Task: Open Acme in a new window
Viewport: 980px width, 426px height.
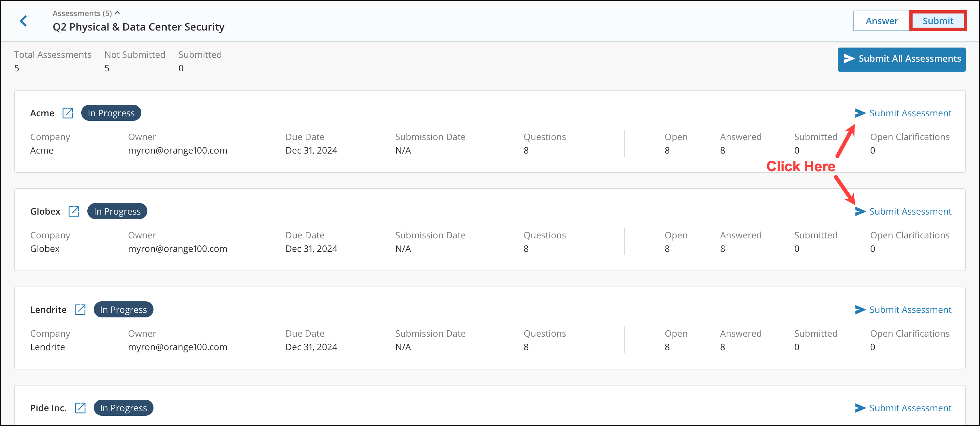Action: coord(68,113)
